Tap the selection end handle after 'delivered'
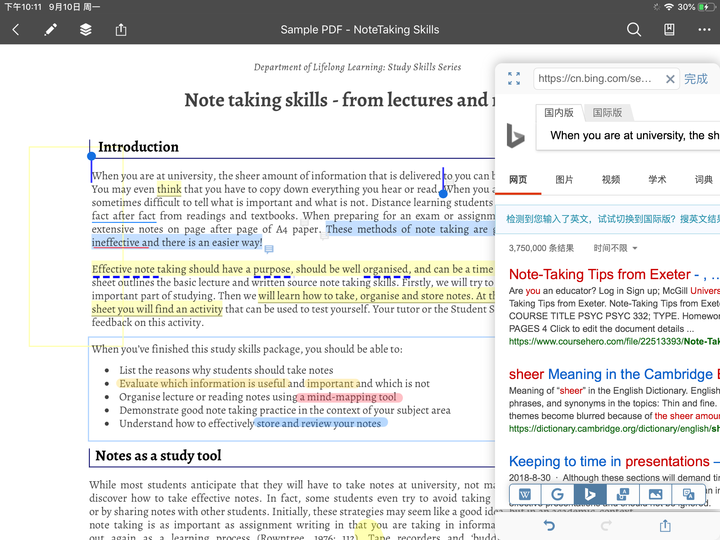Image resolution: width=720 pixels, height=540 pixels. pyautogui.click(x=443, y=194)
